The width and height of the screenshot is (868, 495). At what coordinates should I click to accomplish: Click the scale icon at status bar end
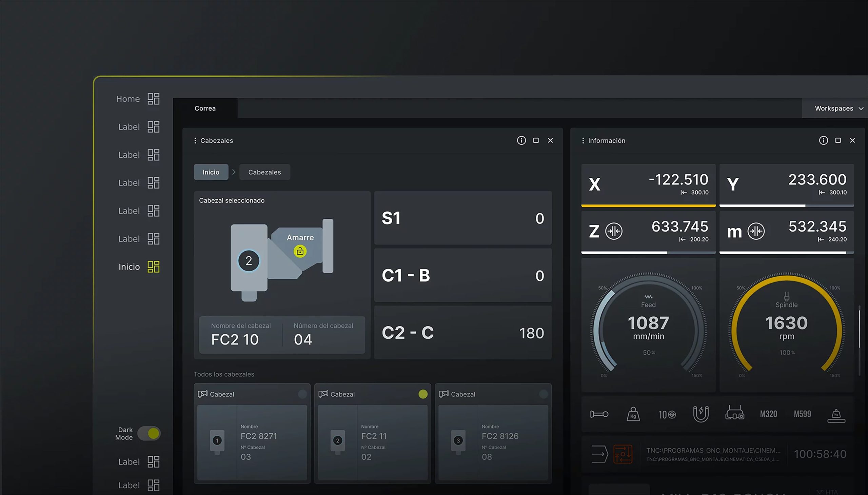(x=836, y=415)
